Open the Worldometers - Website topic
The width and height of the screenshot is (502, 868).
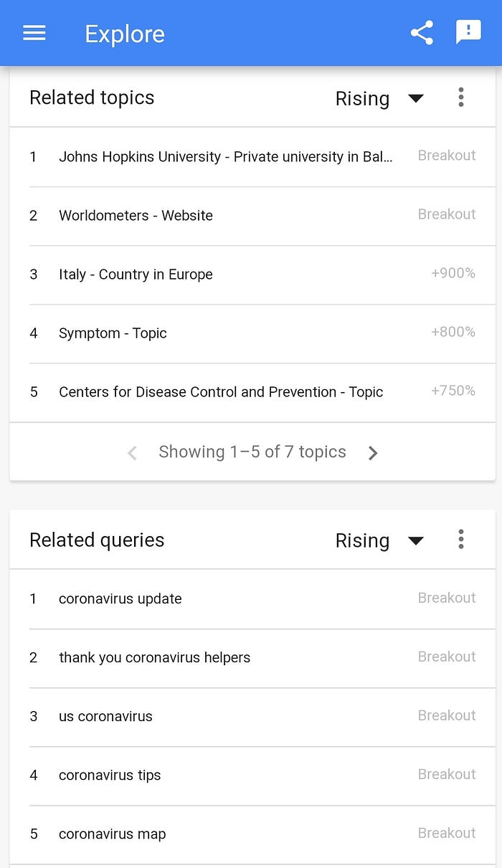(136, 216)
